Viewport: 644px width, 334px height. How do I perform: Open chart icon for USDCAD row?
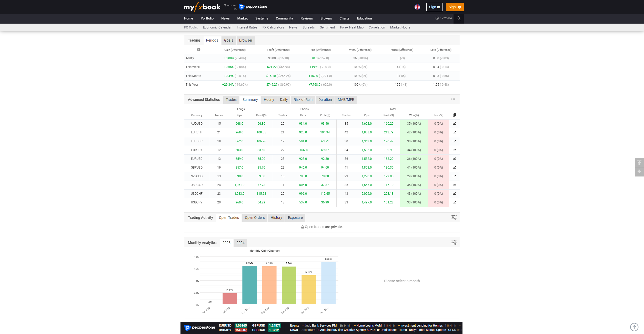pos(454,185)
